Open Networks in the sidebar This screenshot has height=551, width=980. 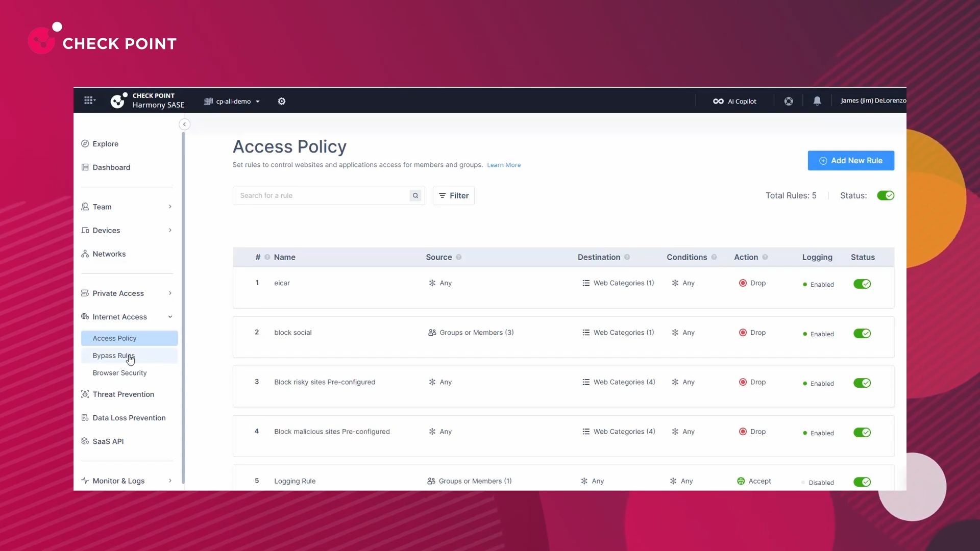point(109,254)
